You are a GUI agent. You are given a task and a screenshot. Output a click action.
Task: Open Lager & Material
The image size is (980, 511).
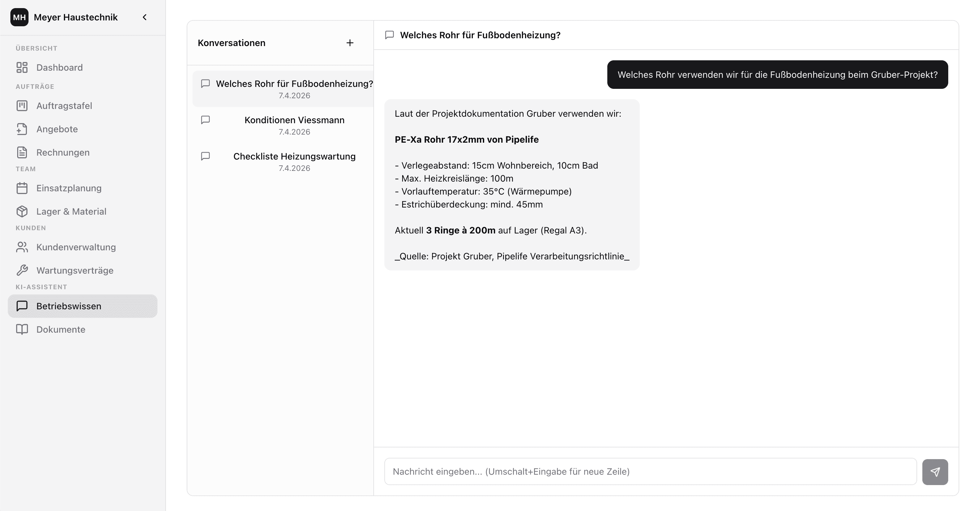point(83,211)
